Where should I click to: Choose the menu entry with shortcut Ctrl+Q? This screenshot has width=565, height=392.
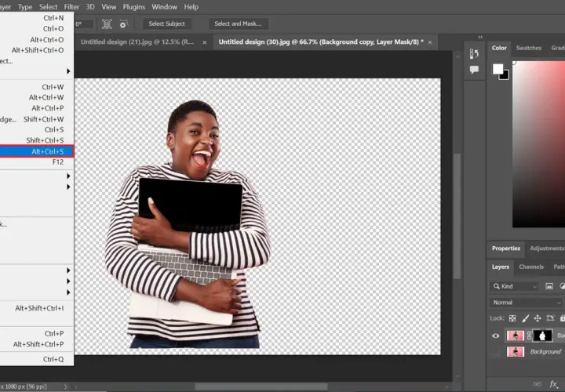pos(37,359)
